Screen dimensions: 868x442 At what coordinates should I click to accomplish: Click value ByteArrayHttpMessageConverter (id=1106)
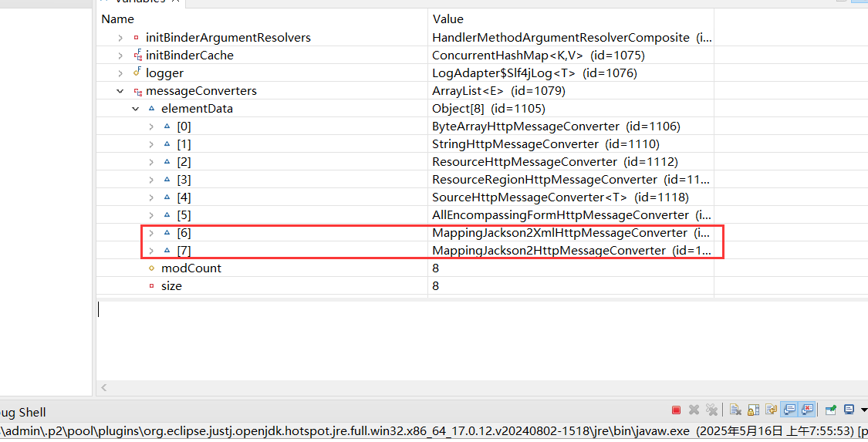(x=556, y=127)
